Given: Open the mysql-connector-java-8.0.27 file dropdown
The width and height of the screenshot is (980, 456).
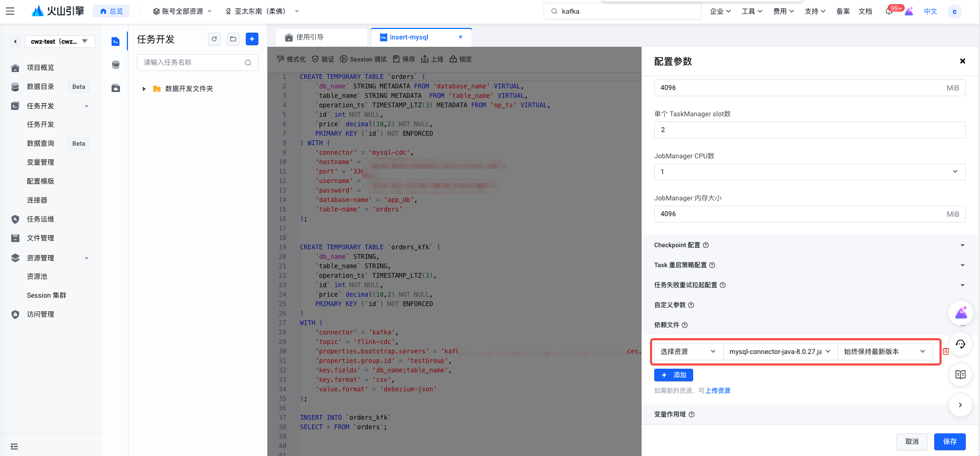Looking at the screenshot, I should pos(781,351).
